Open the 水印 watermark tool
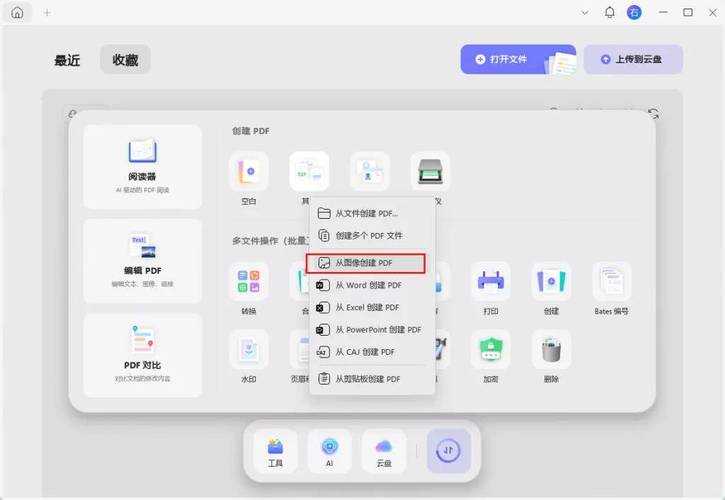This screenshot has height=500, width=725. tap(248, 350)
